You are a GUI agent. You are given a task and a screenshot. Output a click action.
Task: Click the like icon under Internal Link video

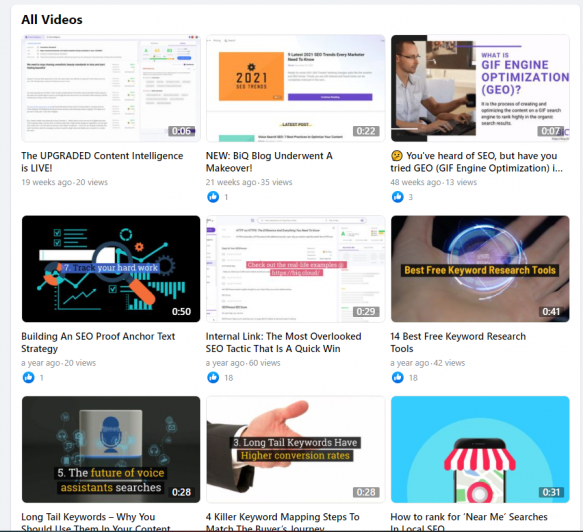(x=213, y=377)
